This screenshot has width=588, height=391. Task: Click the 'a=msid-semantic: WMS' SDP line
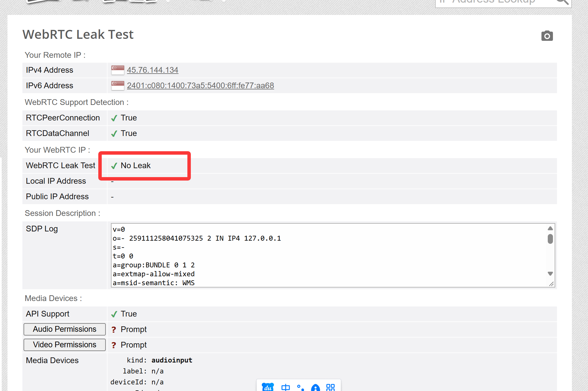pos(154,283)
